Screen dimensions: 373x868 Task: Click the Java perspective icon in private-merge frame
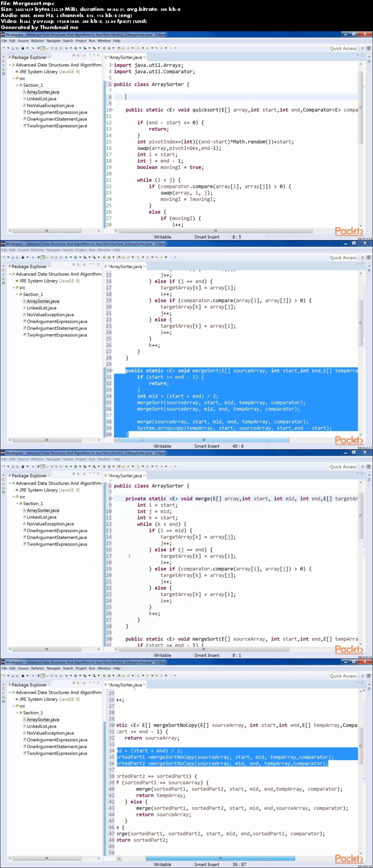tap(369, 467)
